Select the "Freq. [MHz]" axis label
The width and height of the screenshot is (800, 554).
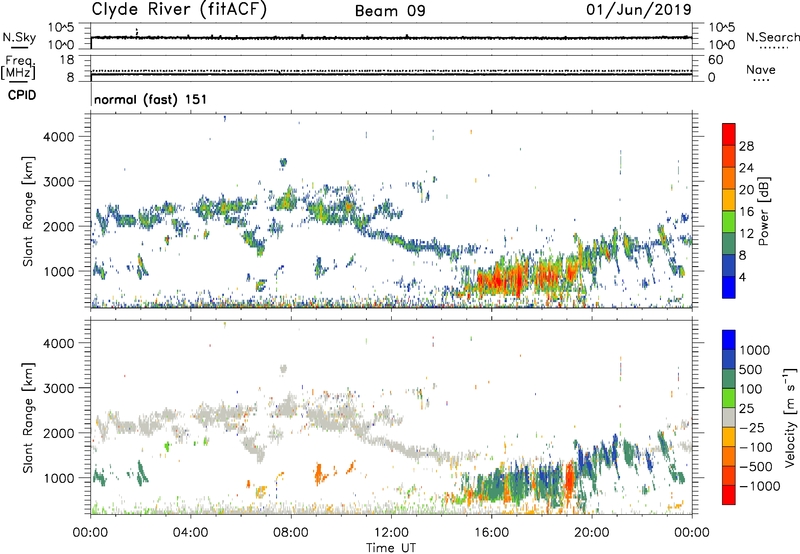pos(19,68)
